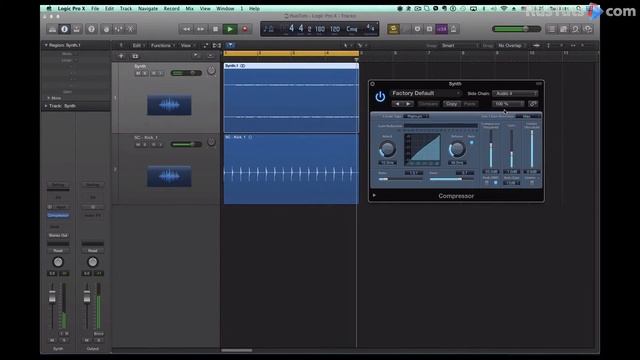Open the Mix menu

pos(189,9)
